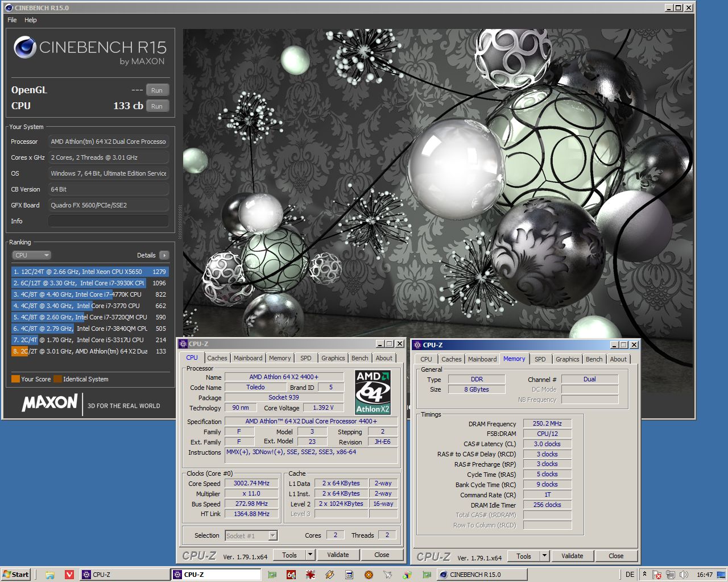
Task: Show hidden tray icons arrow
Action: click(x=644, y=575)
